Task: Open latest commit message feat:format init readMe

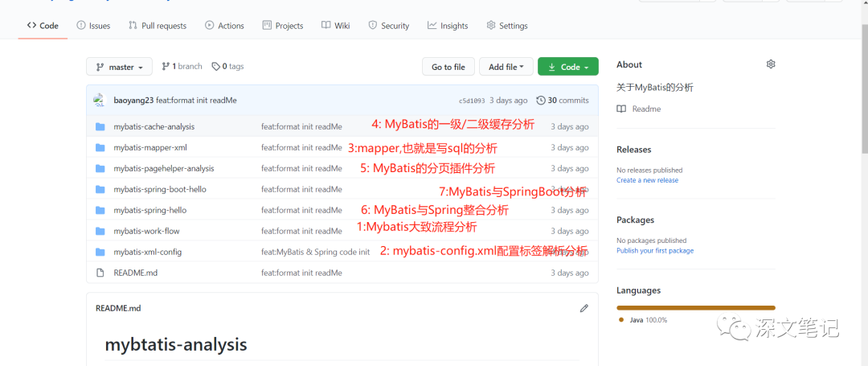Action: (x=197, y=101)
